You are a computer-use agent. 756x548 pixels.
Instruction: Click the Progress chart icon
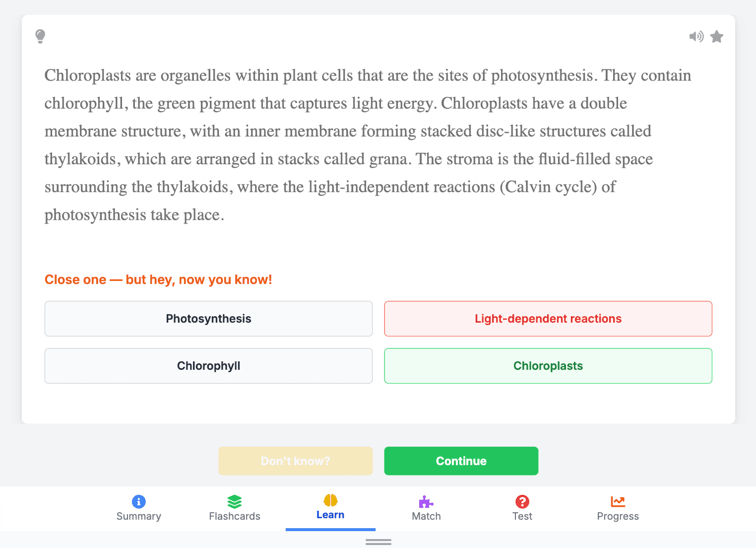click(618, 501)
